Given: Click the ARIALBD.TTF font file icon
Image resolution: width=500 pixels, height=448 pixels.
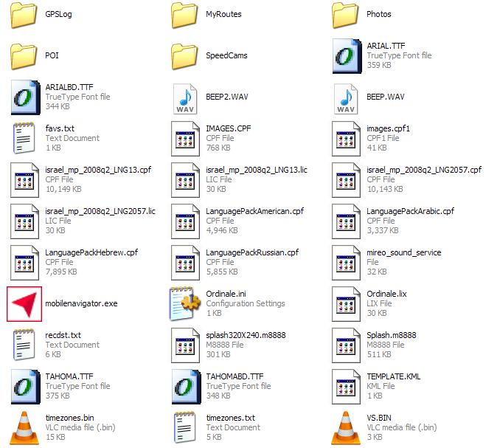Looking at the screenshot, I should tap(24, 97).
